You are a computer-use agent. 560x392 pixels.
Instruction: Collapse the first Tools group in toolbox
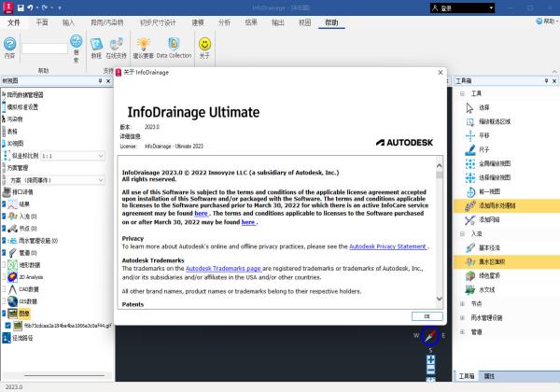click(462, 93)
